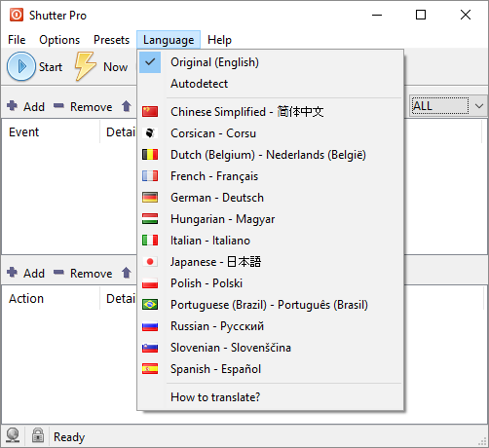
Task: Open the Options menu
Action: tap(59, 40)
